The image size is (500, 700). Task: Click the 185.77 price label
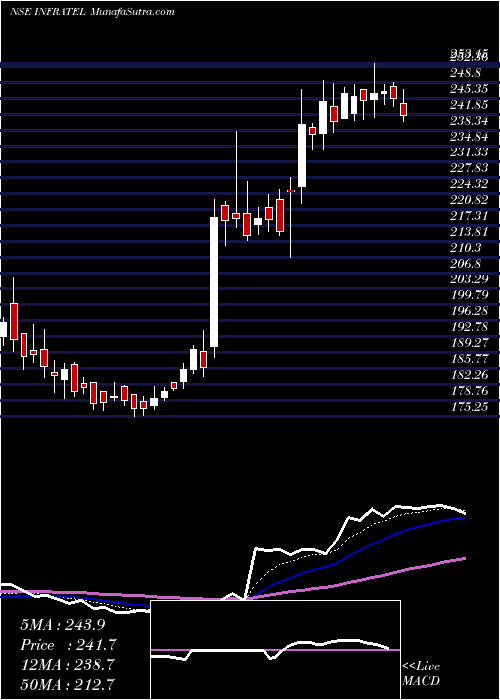coord(469,358)
